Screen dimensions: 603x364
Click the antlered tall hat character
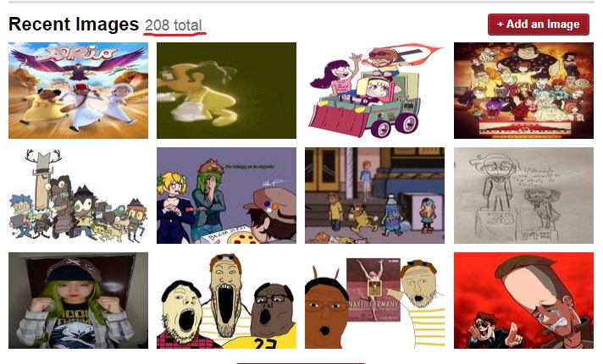43,180
